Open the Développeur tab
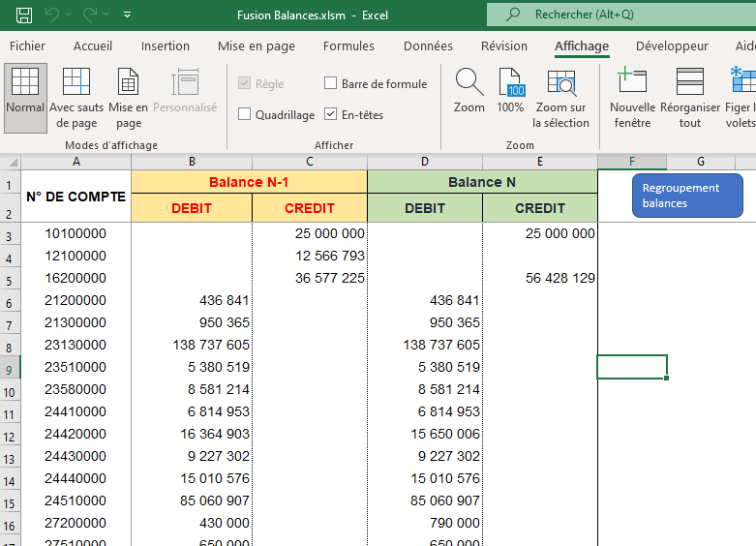 pyautogui.click(x=672, y=45)
